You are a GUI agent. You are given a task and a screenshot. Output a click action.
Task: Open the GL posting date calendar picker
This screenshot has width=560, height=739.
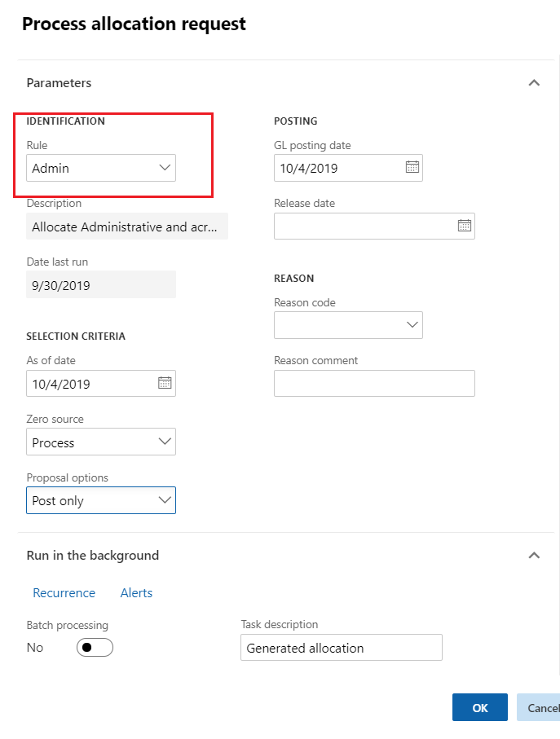tap(412, 168)
